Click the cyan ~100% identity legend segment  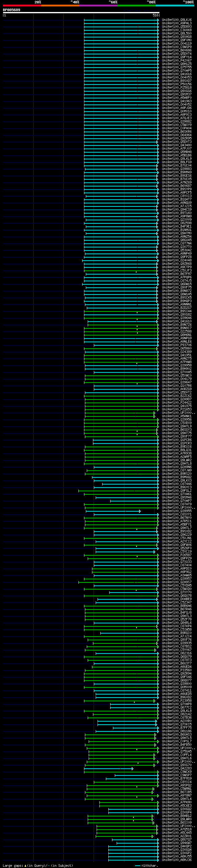pos(175,6)
